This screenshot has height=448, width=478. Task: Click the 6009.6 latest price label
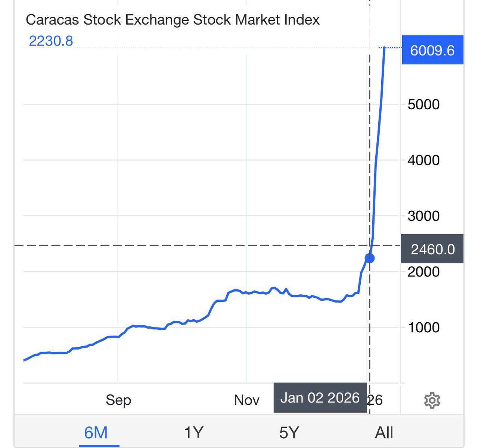[432, 50]
